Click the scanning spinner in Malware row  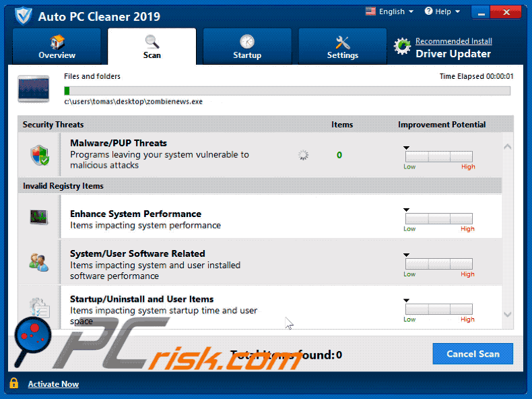point(303,155)
